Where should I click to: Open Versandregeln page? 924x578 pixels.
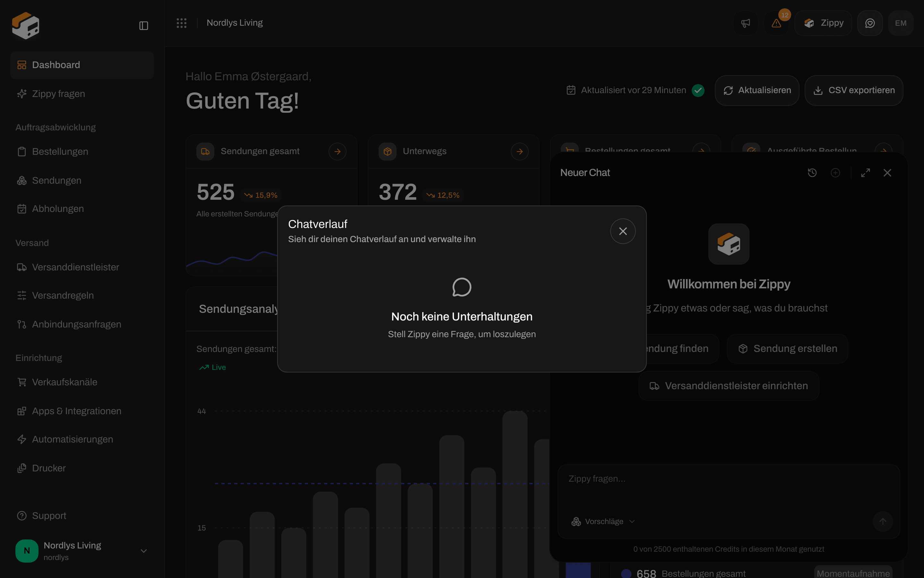coord(82,295)
